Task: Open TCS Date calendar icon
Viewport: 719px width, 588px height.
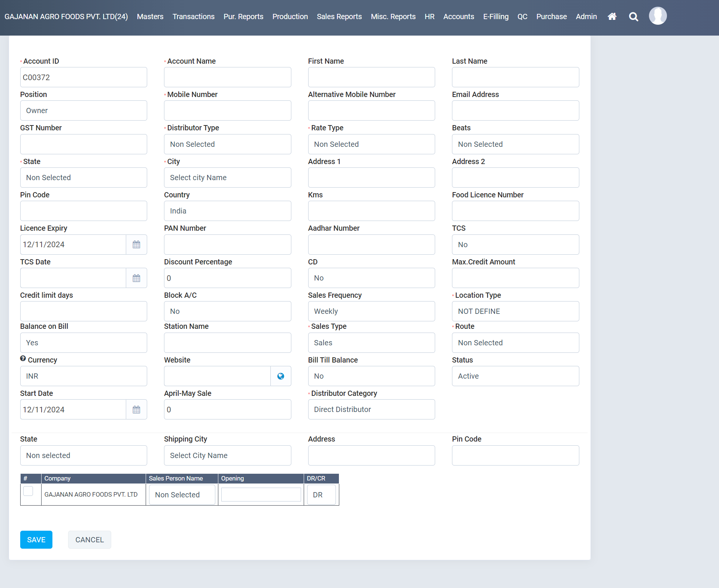Action: pyautogui.click(x=136, y=278)
